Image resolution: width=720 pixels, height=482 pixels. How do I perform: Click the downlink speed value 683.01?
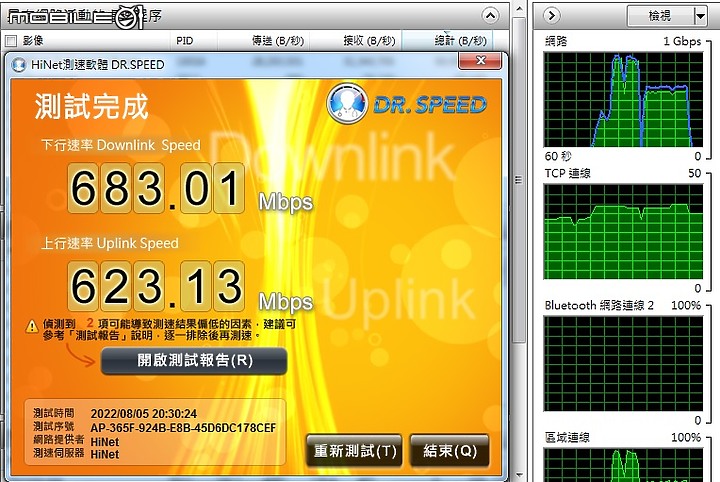click(x=156, y=188)
